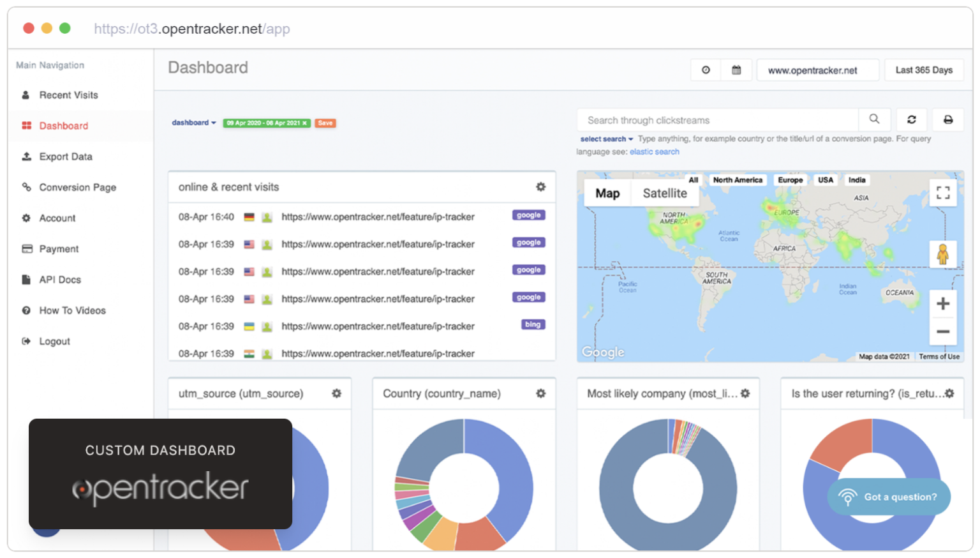
Task: Open the calendar date picker icon
Action: [736, 70]
